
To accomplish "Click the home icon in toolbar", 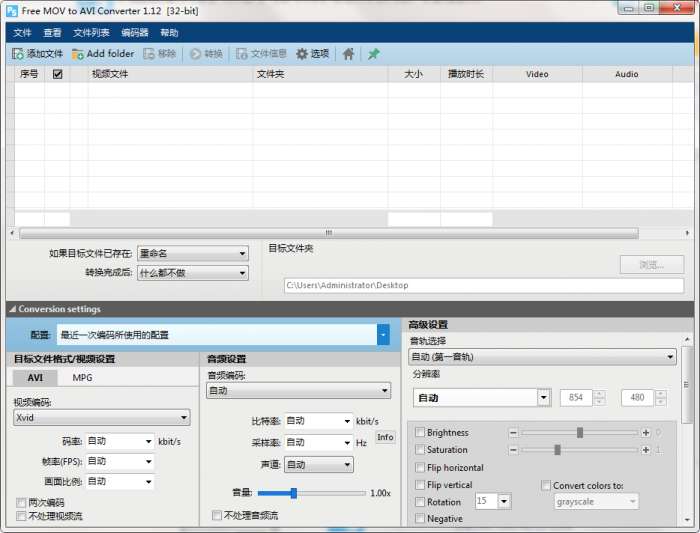I will click(x=348, y=54).
